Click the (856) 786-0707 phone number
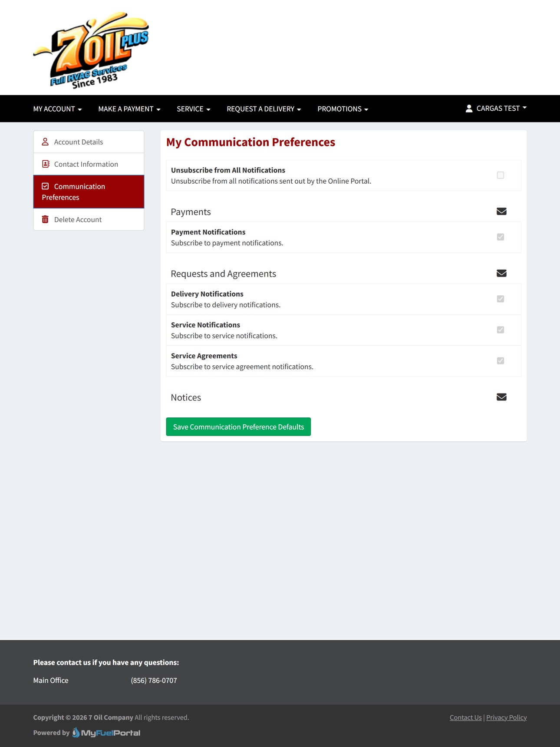The height and width of the screenshot is (747, 560). click(x=154, y=681)
